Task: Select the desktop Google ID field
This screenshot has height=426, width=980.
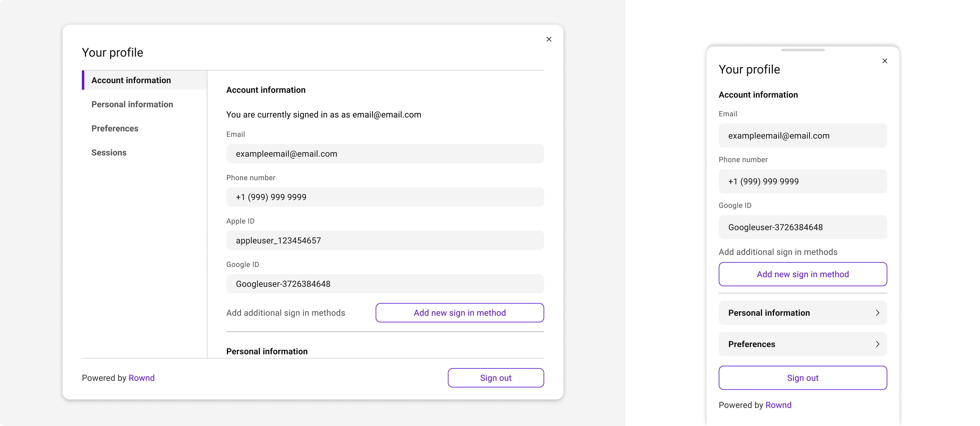Action: point(385,284)
